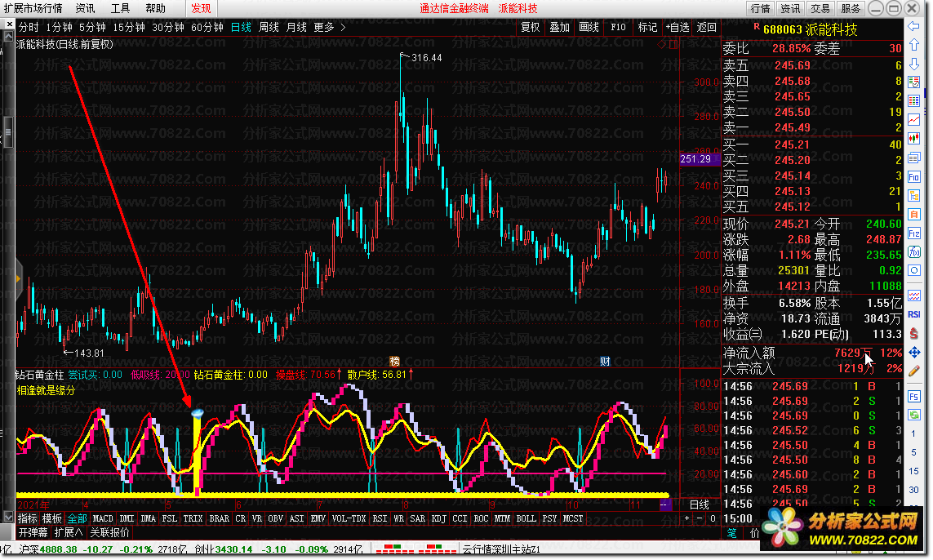This screenshot has height=560, width=933.
Task: Click the down arrow icon in right sidebar
Action: tap(914, 64)
